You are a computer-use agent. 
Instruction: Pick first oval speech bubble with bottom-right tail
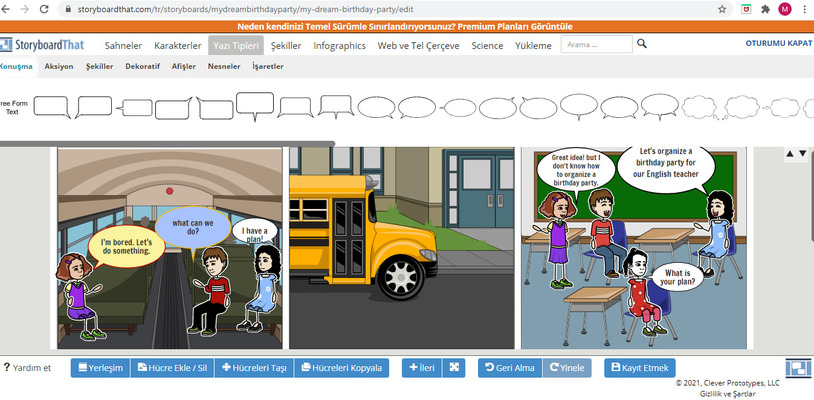[377, 107]
